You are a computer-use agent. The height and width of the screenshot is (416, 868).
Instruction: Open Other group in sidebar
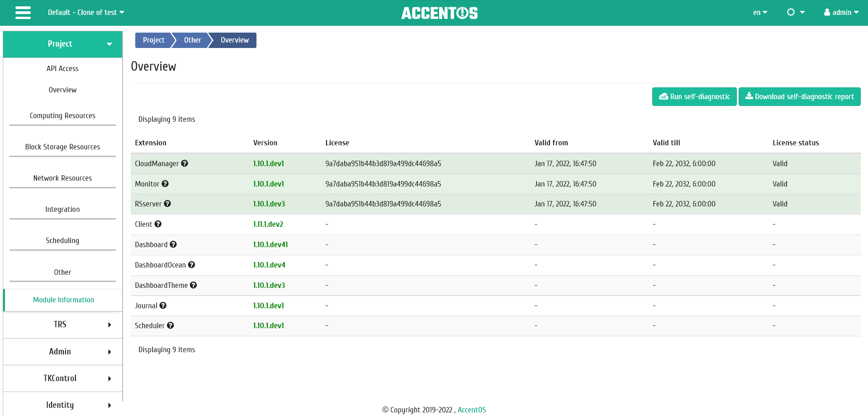[x=63, y=273]
